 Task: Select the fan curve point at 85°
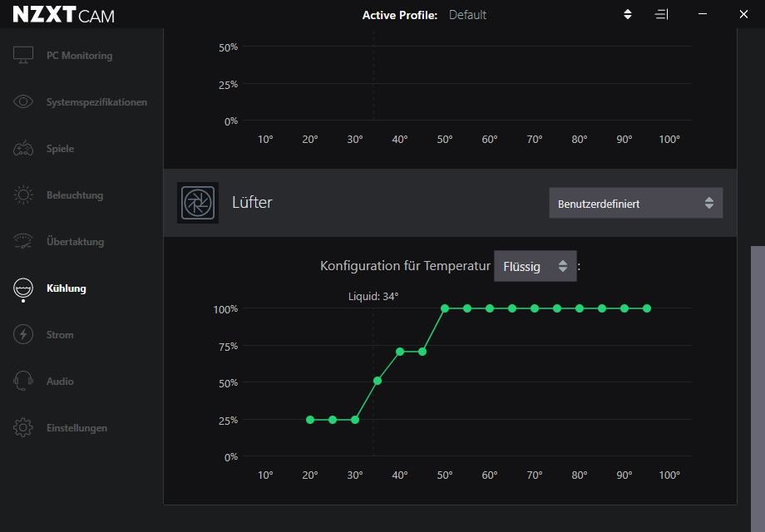(602, 308)
